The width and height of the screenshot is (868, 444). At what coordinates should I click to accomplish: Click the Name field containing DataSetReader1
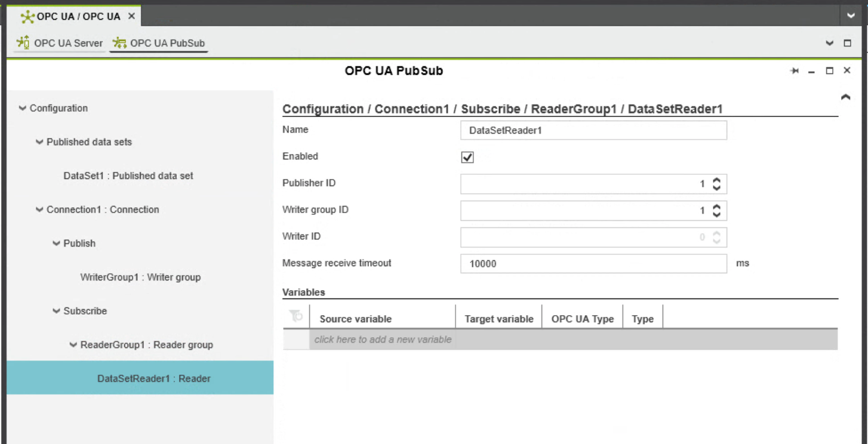pos(593,130)
